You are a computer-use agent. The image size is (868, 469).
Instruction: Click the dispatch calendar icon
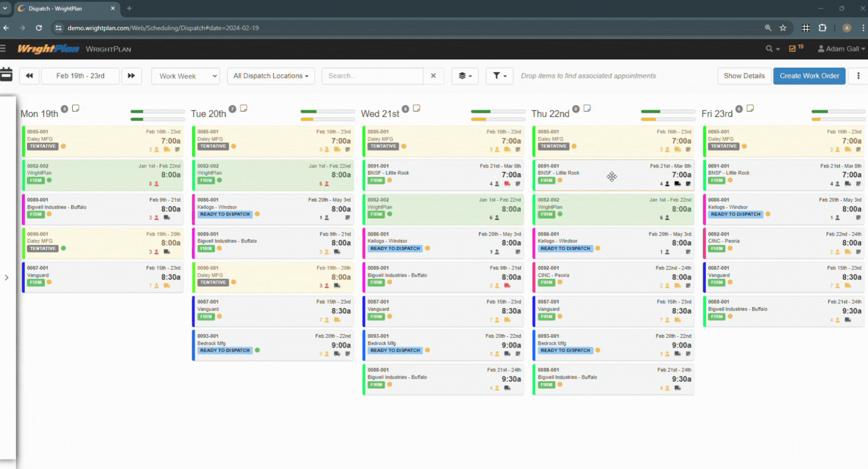point(7,76)
